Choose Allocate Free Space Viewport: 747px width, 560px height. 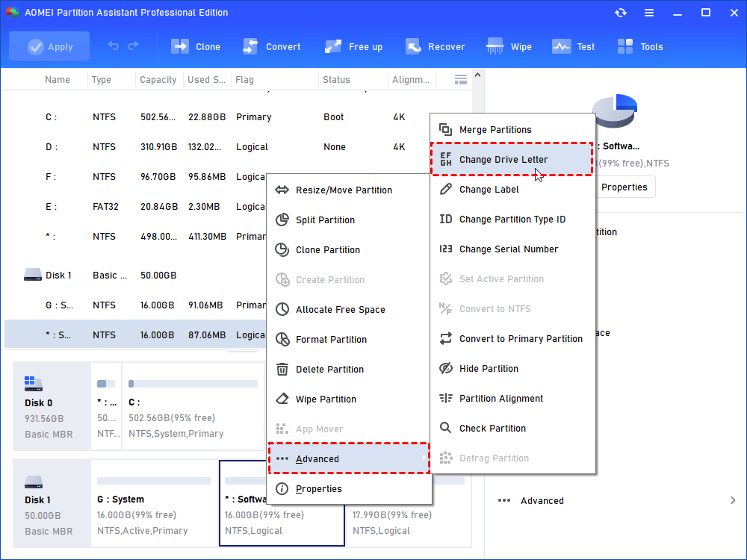pos(349,310)
